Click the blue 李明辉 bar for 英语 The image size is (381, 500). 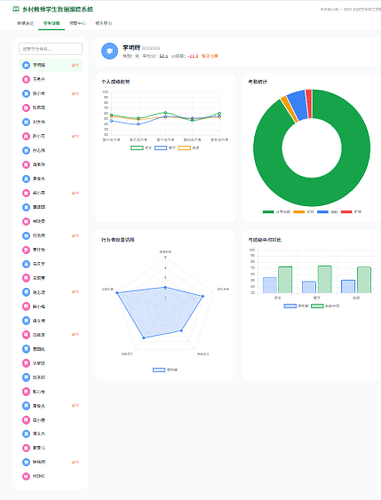[348, 287]
